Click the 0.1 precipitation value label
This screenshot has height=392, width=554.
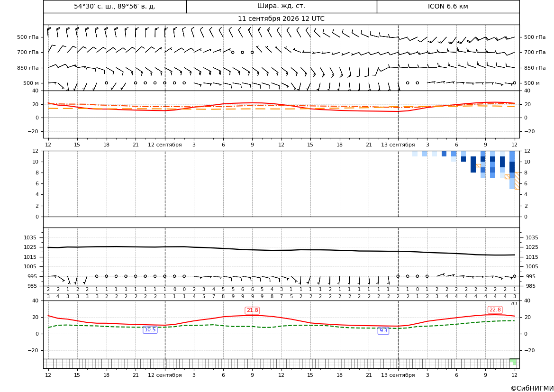tap(514, 304)
